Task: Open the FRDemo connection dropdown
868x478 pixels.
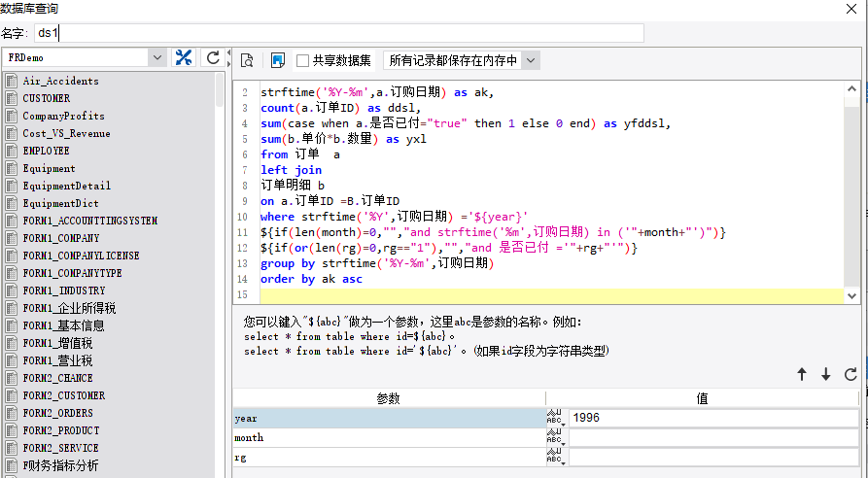Action: coord(157,57)
